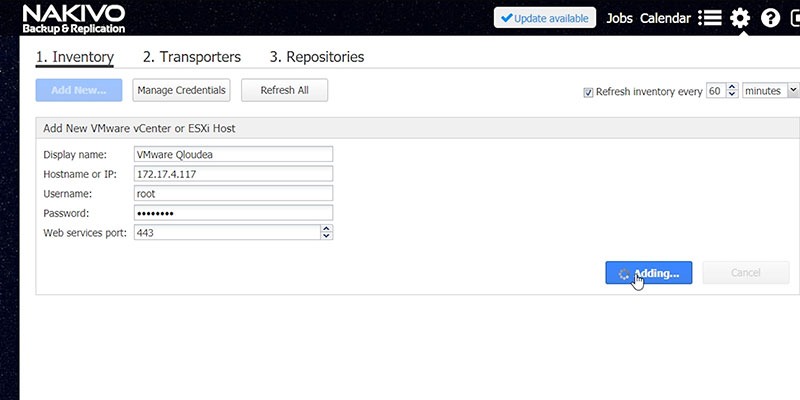This screenshot has width=800, height=400.
Task: Switch to the 2. Transporters tab
Action: (x=192, y=57)
